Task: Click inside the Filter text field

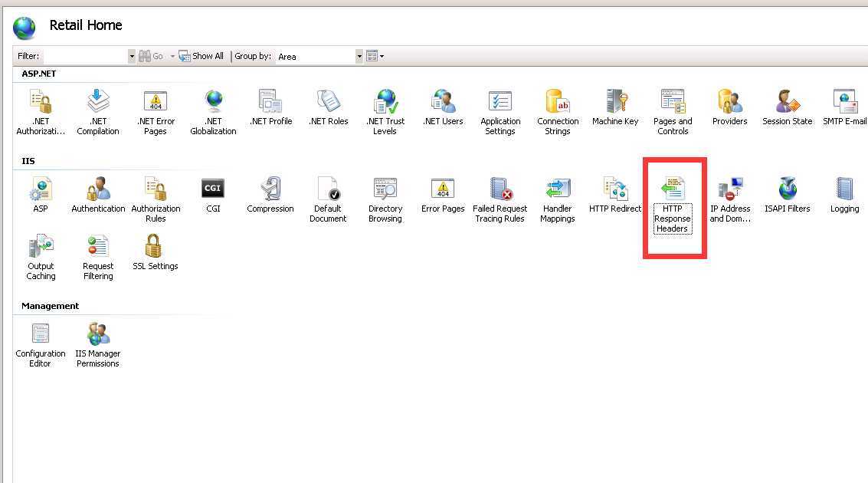Action: coord(86,56)
